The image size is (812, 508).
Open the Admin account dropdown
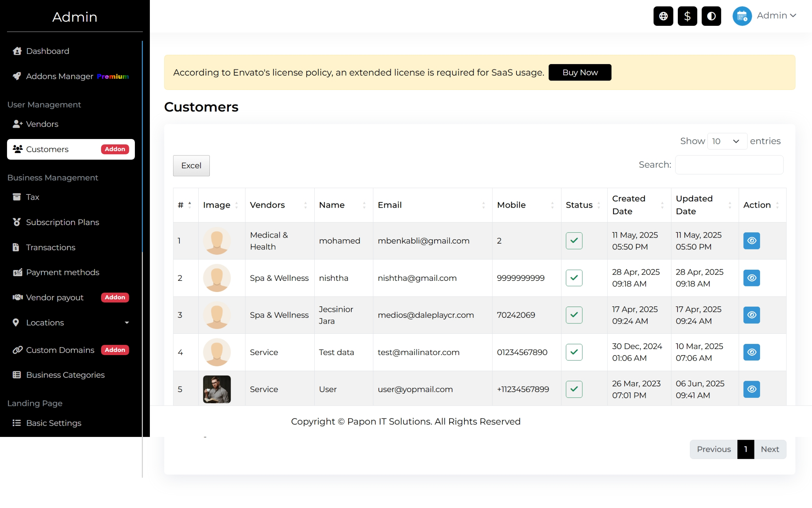click(x=776, y=16)
